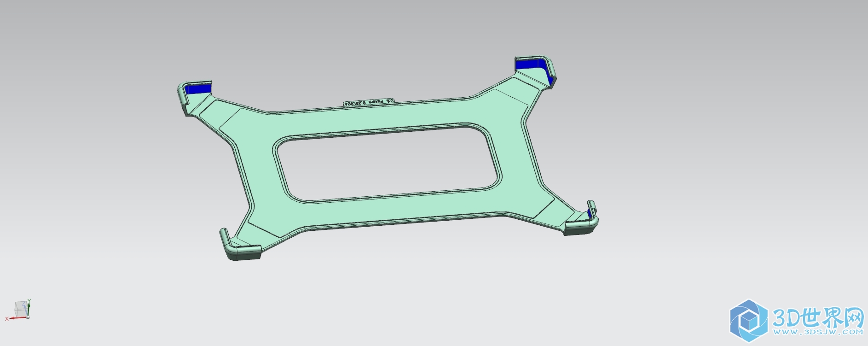Image resolution: width=868 pixels, height=346 pixels.
Task: Click the white origin sphere of the view triad
Action: pos(28,317)
